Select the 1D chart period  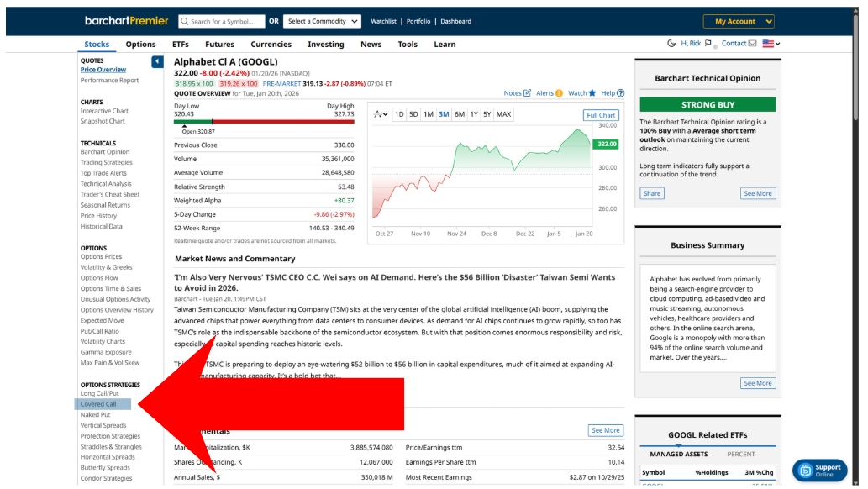[x=399, y=114]
